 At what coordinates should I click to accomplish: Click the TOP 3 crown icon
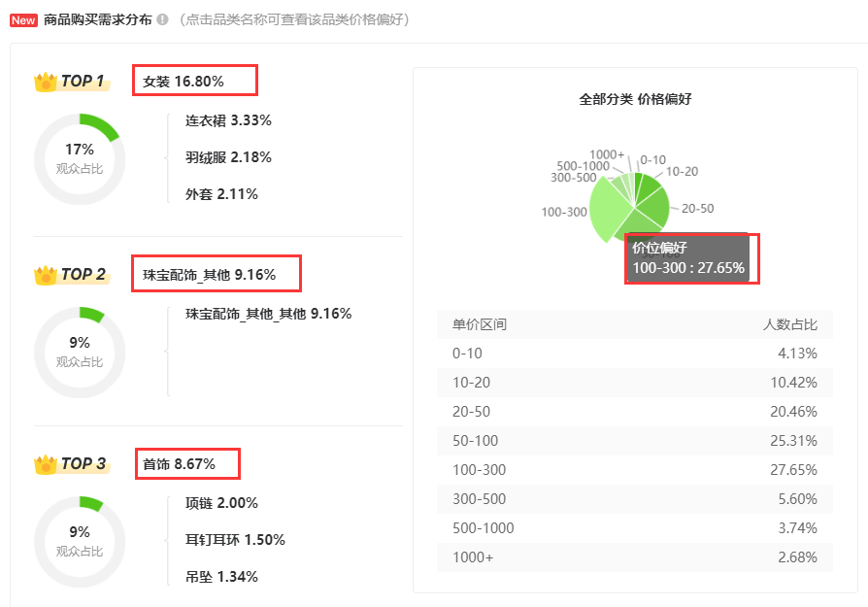click(46, 464)
